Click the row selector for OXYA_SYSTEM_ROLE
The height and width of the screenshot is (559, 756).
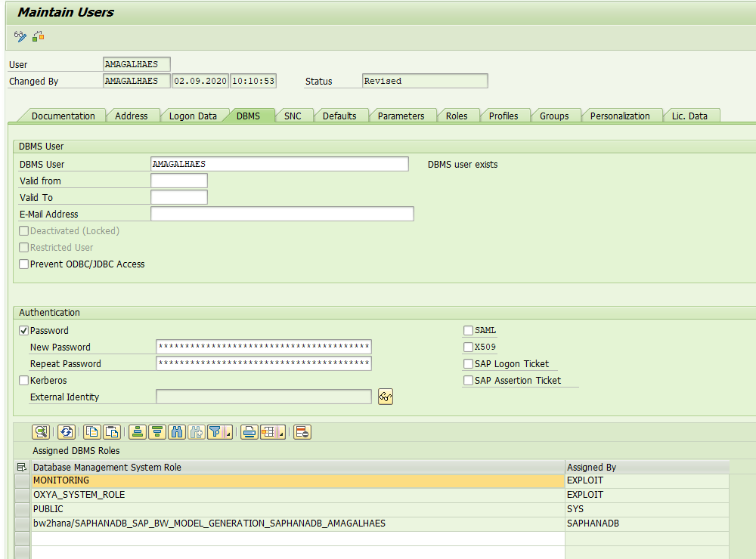pyautogui.click(x=22, y=495)
